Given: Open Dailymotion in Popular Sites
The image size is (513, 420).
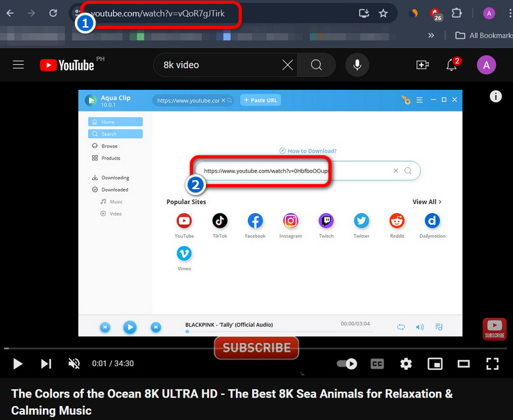Looking at the screenshot, I should coord(432,221).
